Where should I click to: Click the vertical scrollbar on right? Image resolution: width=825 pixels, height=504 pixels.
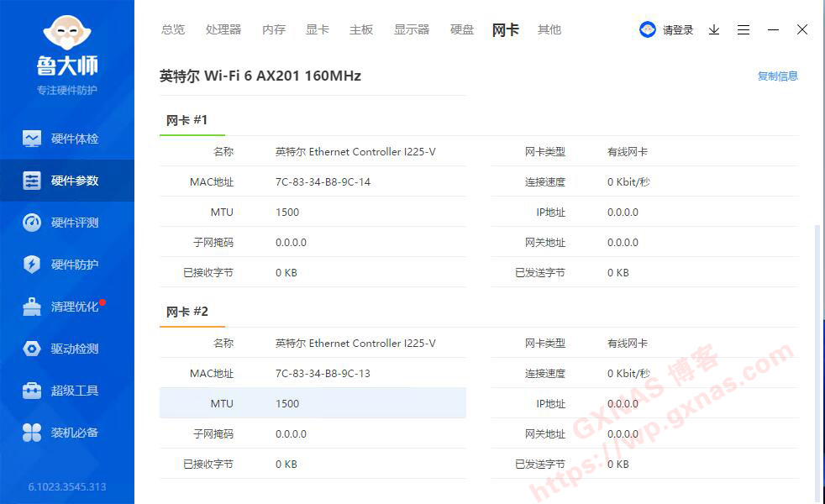tap(819, 361)
